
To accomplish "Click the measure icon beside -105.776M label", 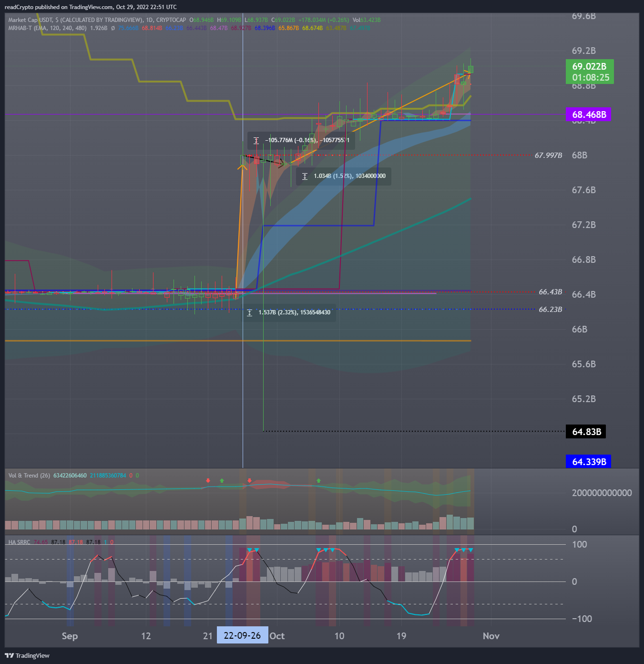I will pos(256,140).
